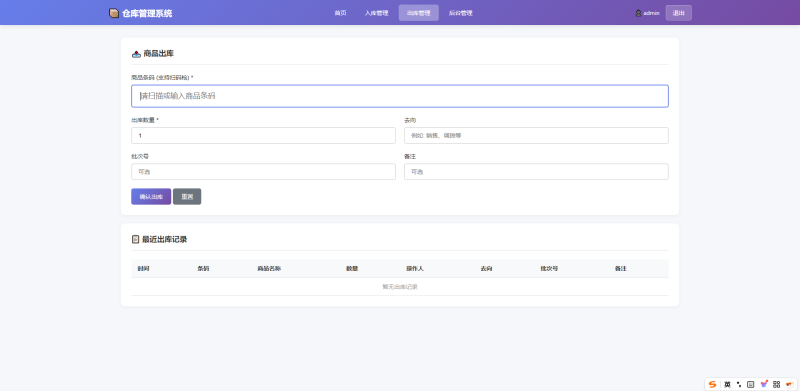Click the 商品名称 column header

pos(269,268)
